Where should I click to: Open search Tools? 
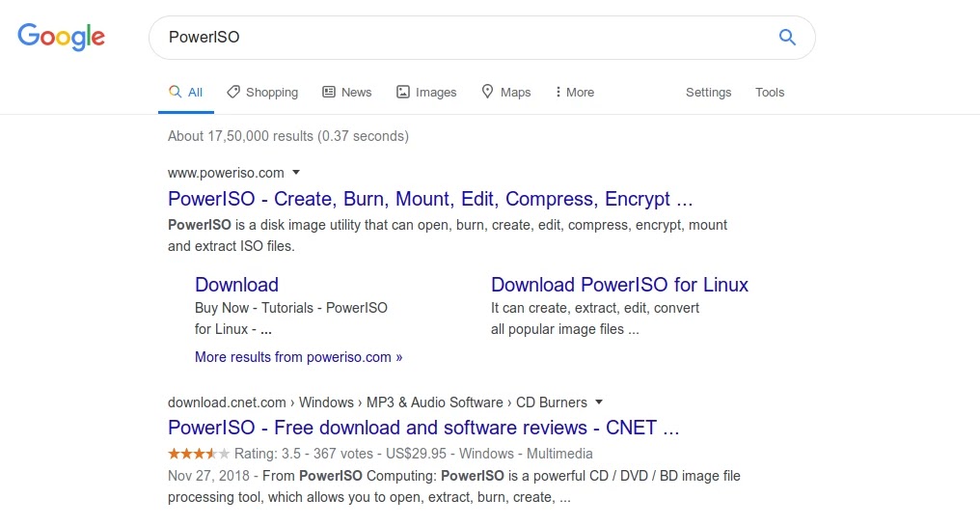click(x=770, y=92)
